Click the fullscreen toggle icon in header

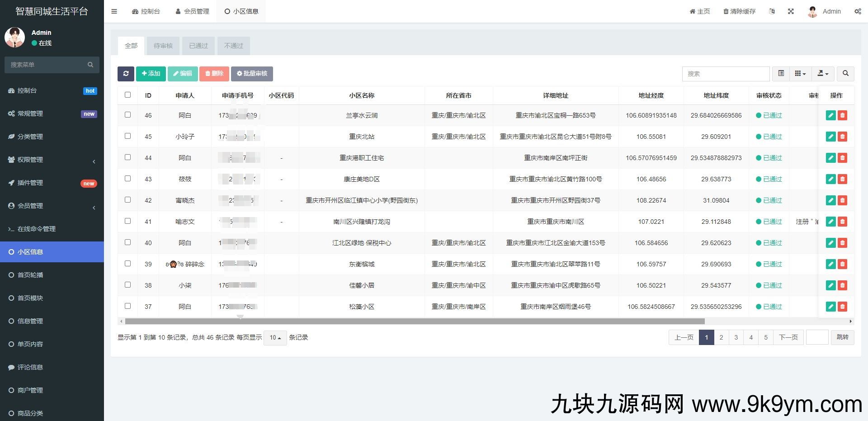coord(791,11)
